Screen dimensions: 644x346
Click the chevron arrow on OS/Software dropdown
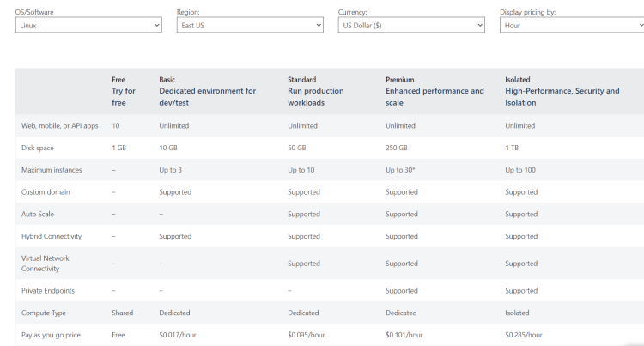[157, 26]
